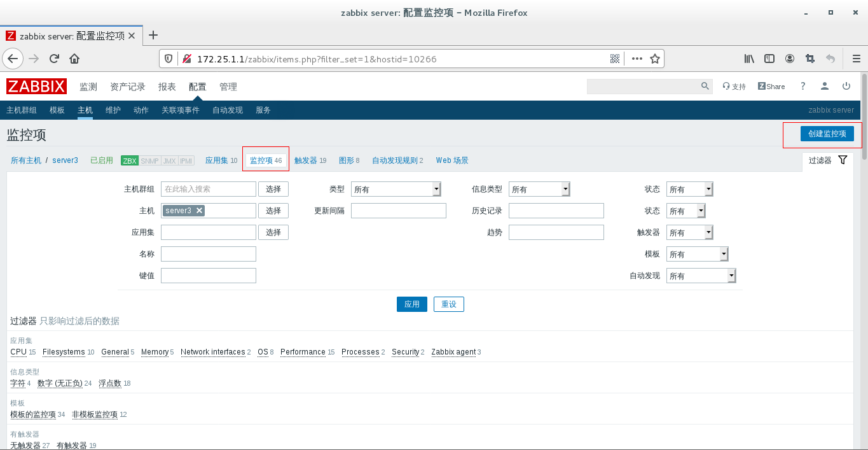This screenshot has height=450, width=868.
Task: Click the Zabbix search magnifier icon
Action: click(x=705, y=86)
